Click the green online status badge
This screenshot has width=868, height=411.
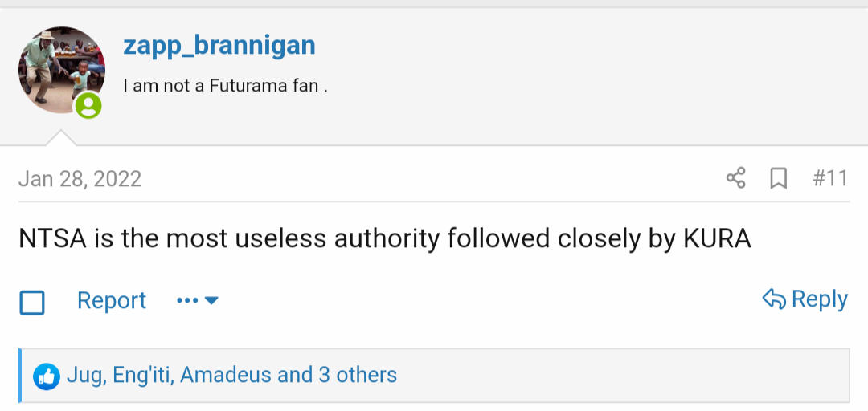click(88, 105)
